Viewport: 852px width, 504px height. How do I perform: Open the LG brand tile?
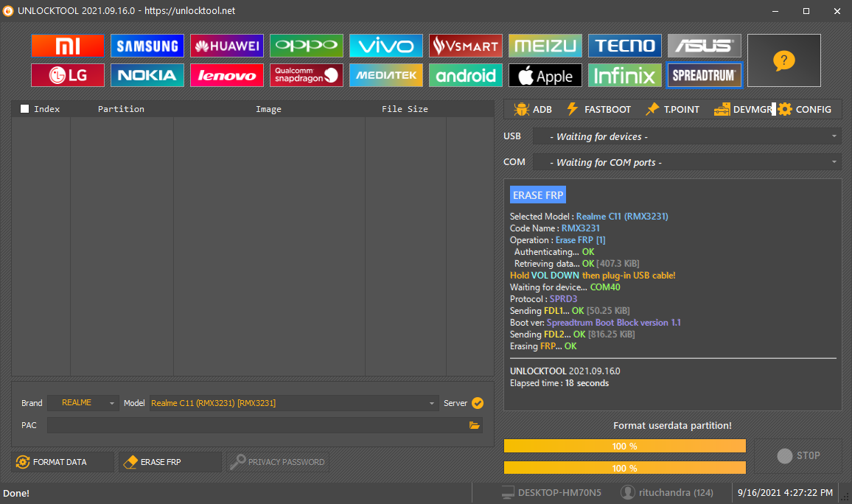[67, 75]
